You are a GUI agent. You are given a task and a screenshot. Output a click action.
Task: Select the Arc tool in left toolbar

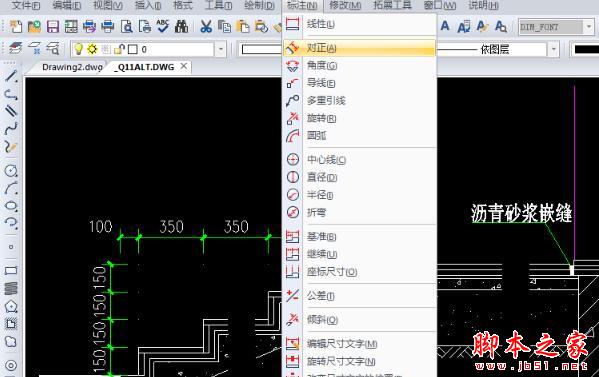(x=11, y=188)
